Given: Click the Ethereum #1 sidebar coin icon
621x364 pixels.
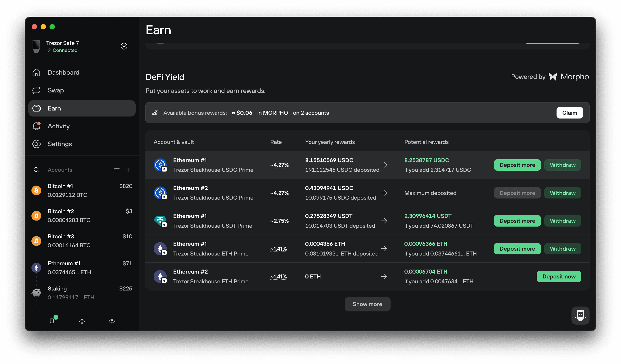Looking at the screenshot, I should [36, 268].
